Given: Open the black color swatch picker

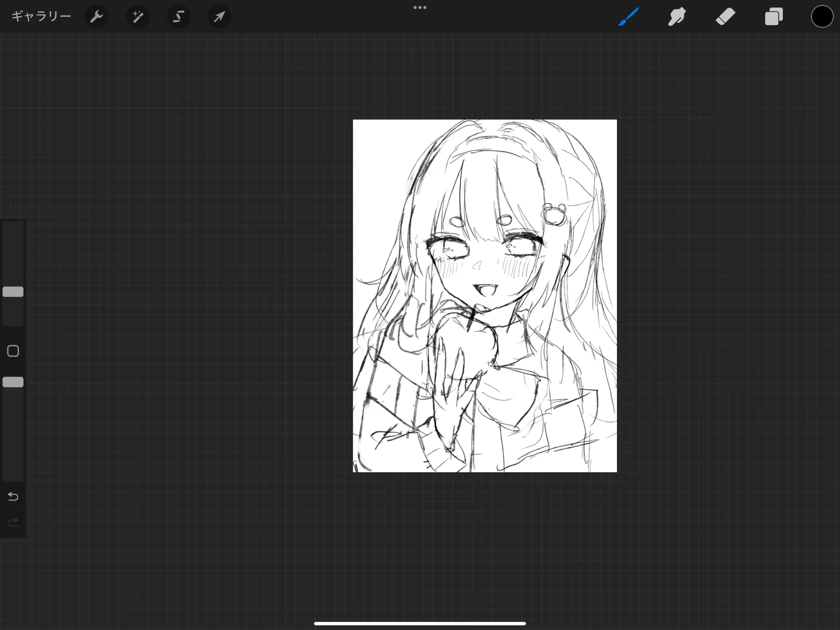Looking at the screenshot, I should point(822,17).
